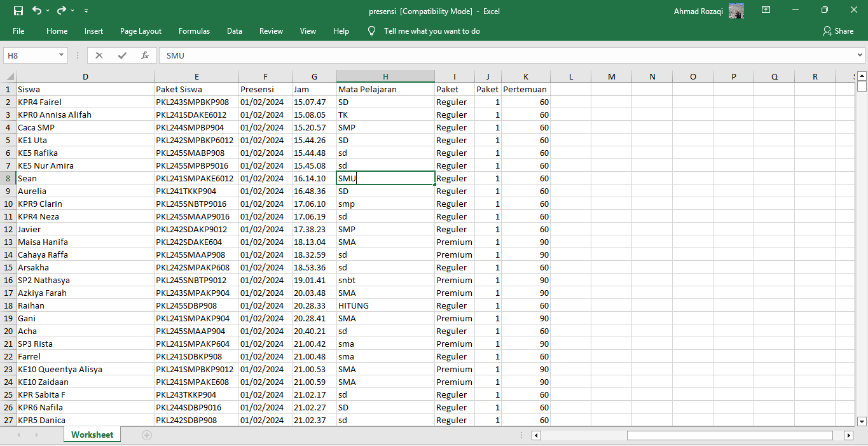
Task: Click the Name Box showing H8
Action: click(30, 55)
